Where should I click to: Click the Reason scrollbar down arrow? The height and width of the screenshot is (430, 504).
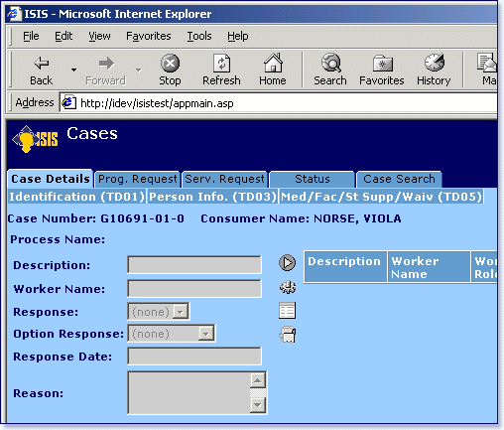[258, 405]
